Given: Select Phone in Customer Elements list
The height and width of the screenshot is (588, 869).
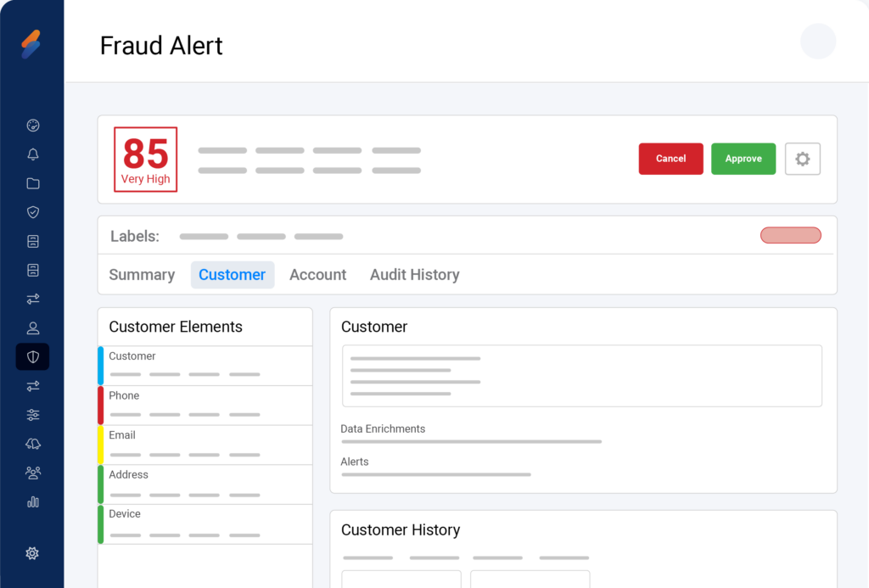Looking at the screenshot, I should (205, 405).
